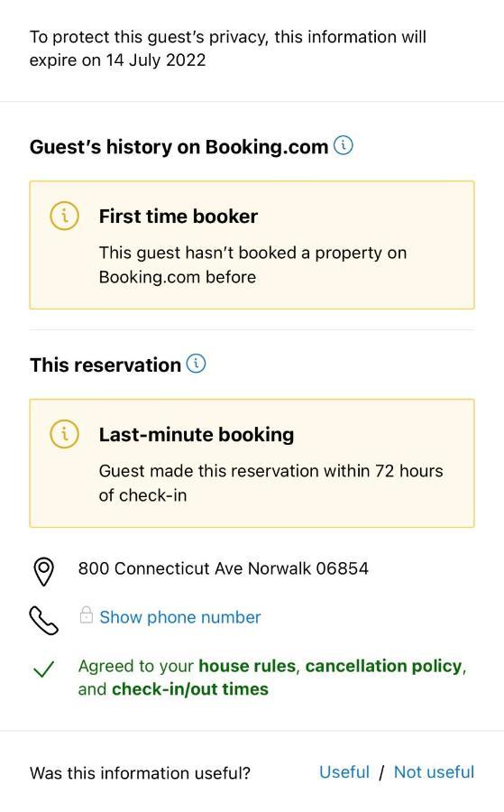Click the Guest's history on Booking.com heading
504x812 pixels.
[179, 146]
